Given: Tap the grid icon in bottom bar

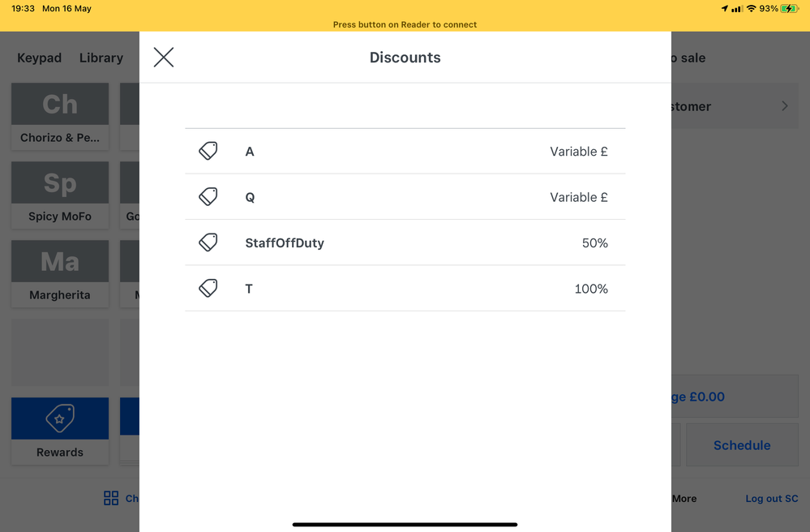Looking at the screenshot, I should (111, 498).
